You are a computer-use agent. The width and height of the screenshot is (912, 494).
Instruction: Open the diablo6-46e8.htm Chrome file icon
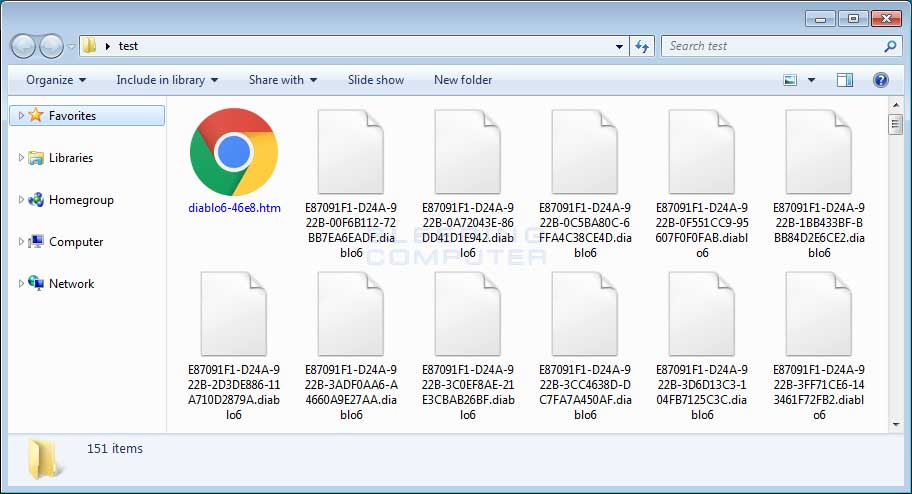pos(234,152)
